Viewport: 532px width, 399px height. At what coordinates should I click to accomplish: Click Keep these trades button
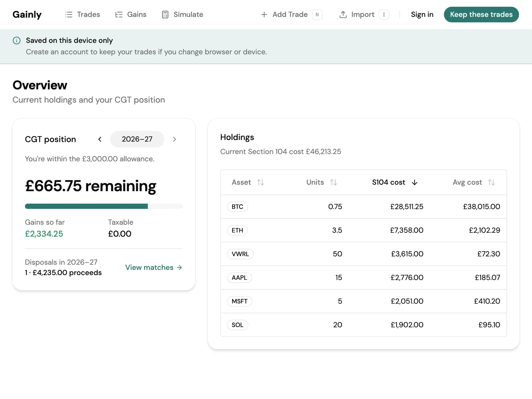481,15
